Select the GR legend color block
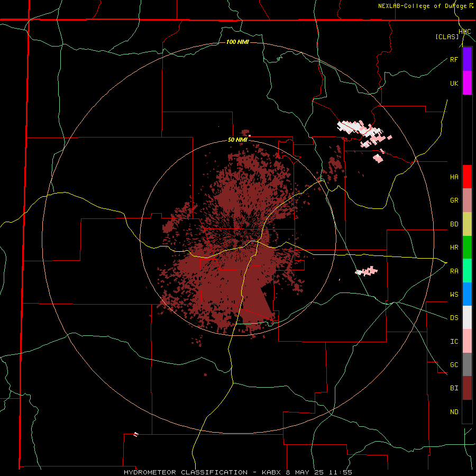Viewport: 476px width, 476px height. click(x=467, y=200)
